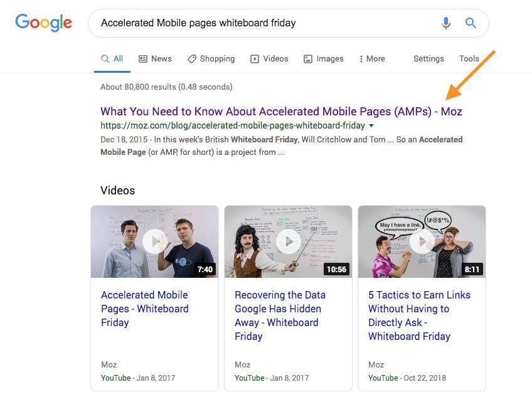Image resolution: width=532 pixels, height=402 pixels.
Task: Expand the More search options menu
Action: (372, 59)
